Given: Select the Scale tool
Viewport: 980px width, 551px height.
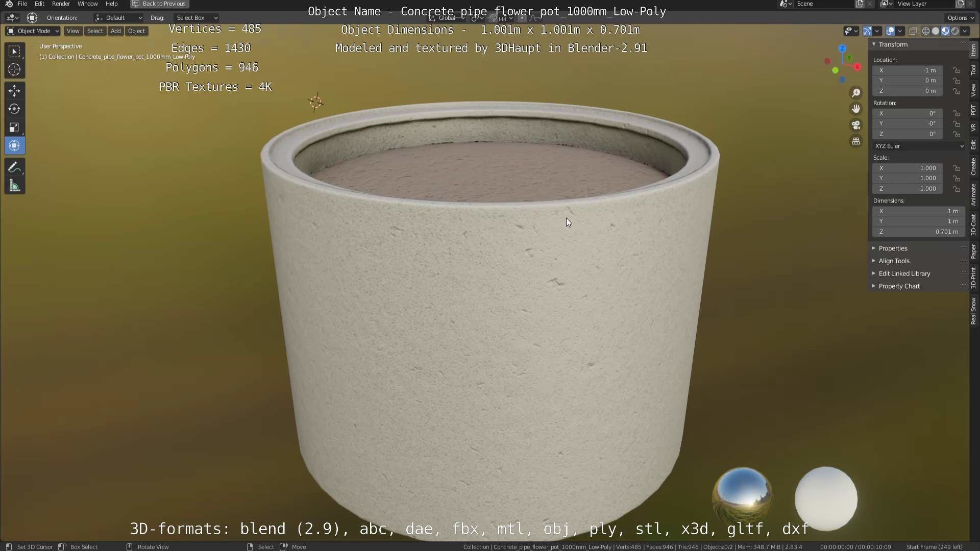Looking at the screenshot, I should (x=14, y=128).
